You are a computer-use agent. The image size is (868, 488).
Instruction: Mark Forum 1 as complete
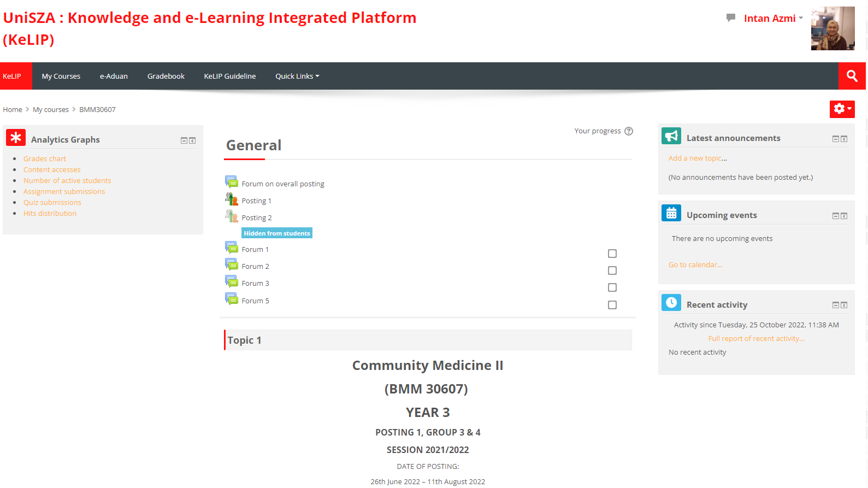pyautogui.click(x=612, y=254)
